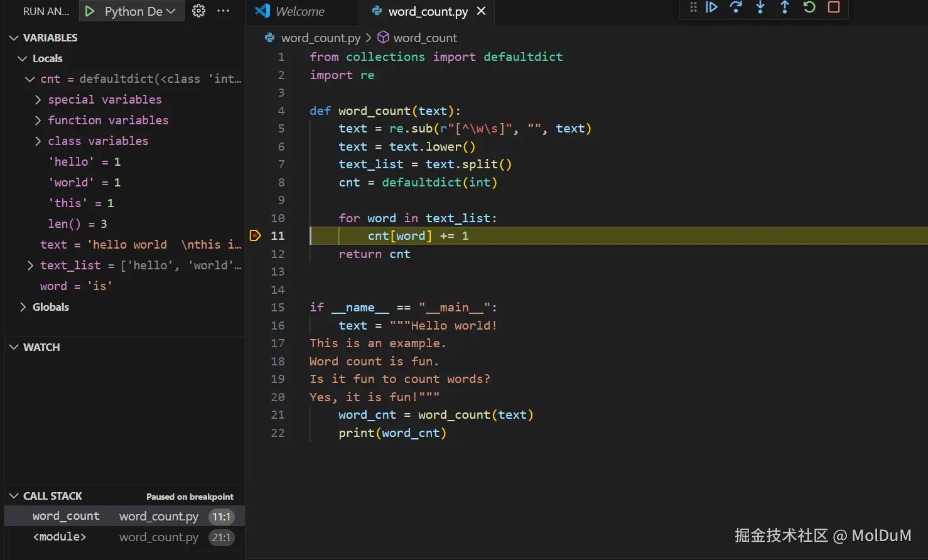Open launch.json with gear icon
The height and width of the screenshot is (560, 928).
pos(198,11)
